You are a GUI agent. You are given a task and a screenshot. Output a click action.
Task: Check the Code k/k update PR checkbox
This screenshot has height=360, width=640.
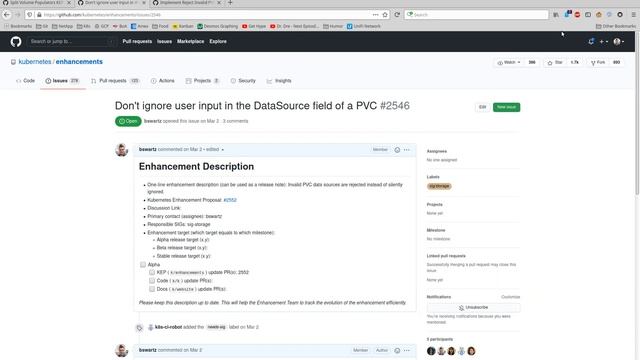152,281
